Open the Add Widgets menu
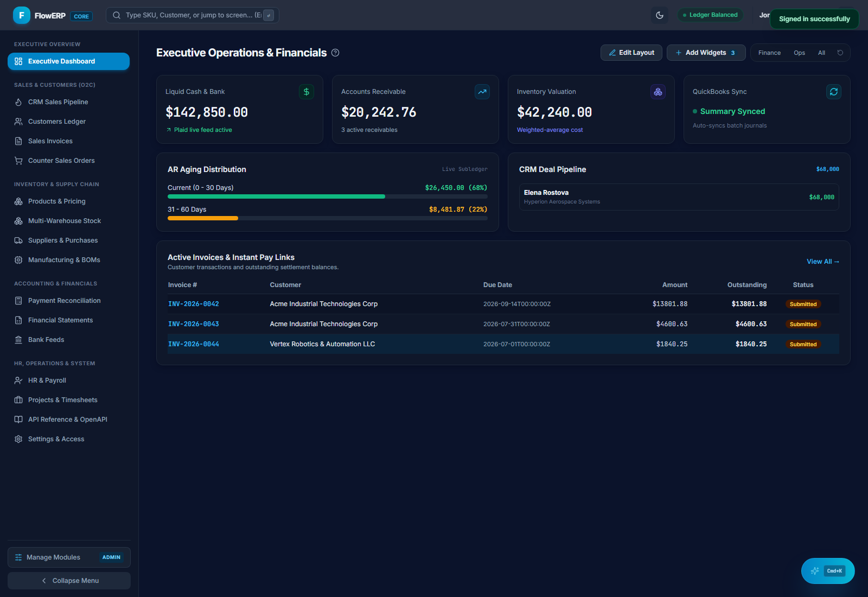 pos(706,53)
